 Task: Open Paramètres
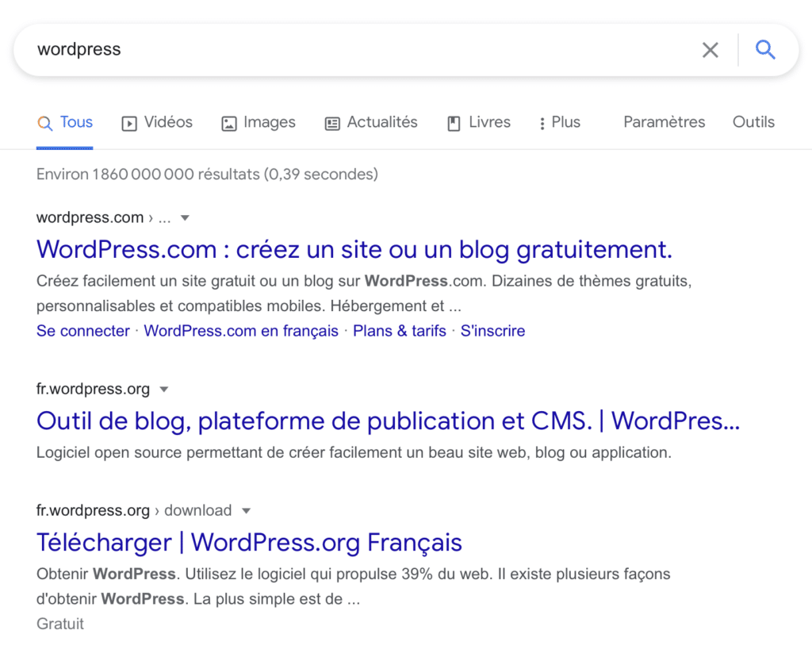pyautogui.click(x=664, y=122)
